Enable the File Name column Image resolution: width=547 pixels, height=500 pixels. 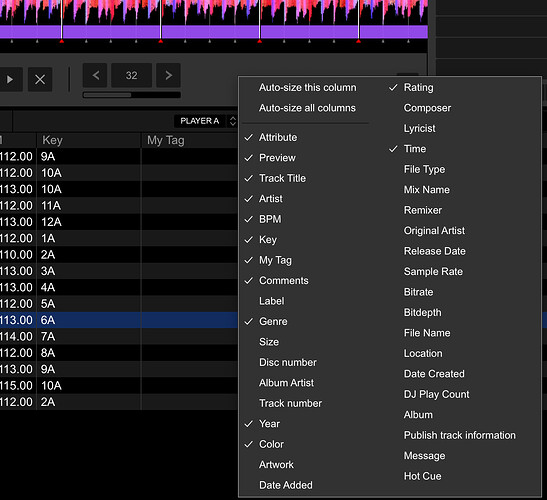(427, 333)
